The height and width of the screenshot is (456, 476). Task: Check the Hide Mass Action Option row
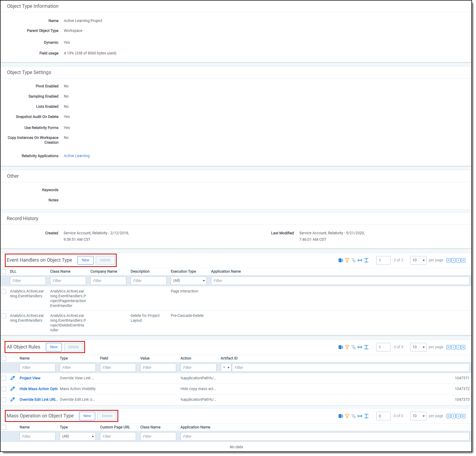tap(4, 389)
